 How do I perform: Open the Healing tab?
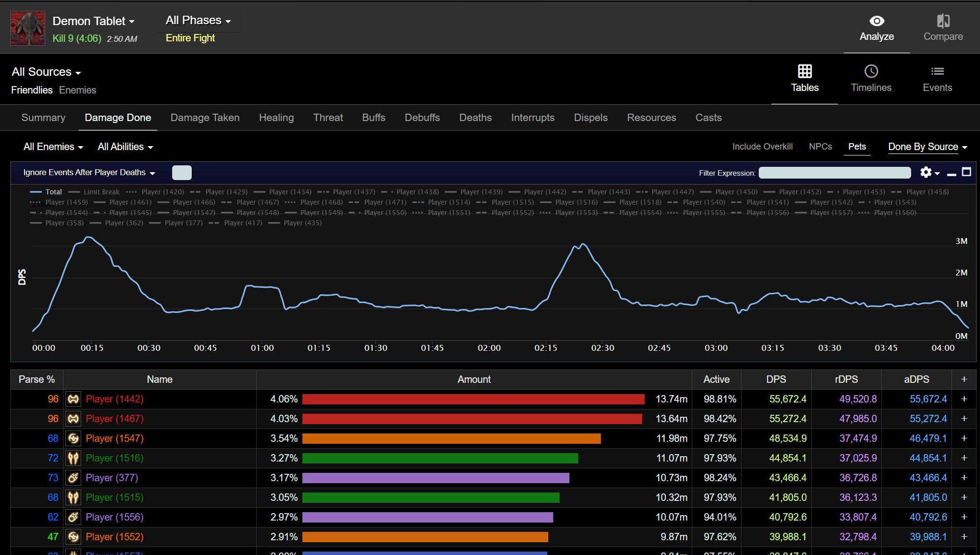coord(276,118)
